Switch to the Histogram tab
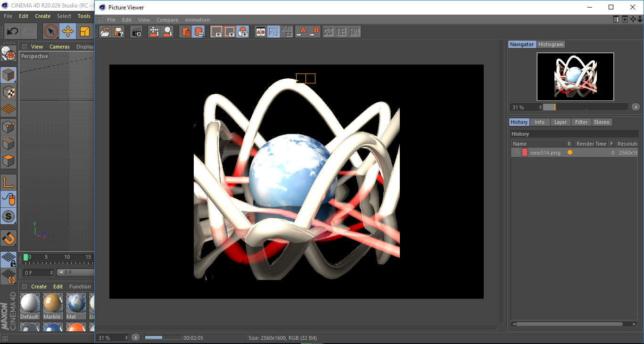 (x=551, y=44)
